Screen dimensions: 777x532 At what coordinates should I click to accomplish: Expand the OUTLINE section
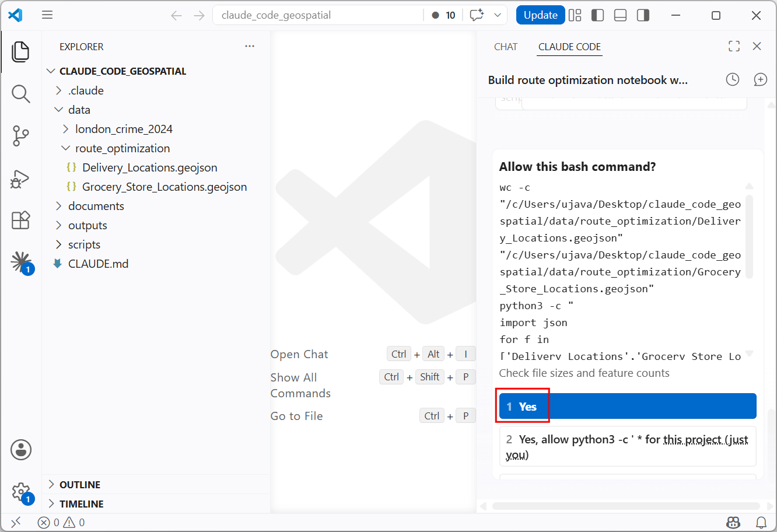click(80, 485)
